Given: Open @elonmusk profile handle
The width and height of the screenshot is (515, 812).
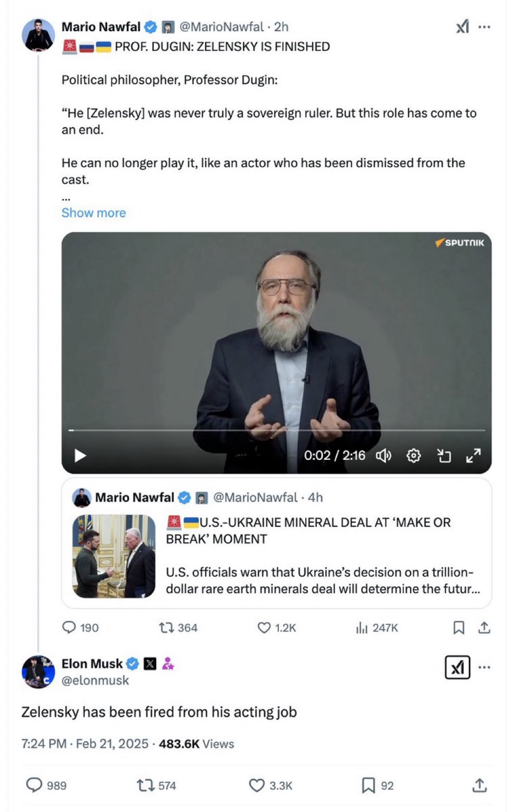Looking at the screenshot, I should (x=95, y=680).
